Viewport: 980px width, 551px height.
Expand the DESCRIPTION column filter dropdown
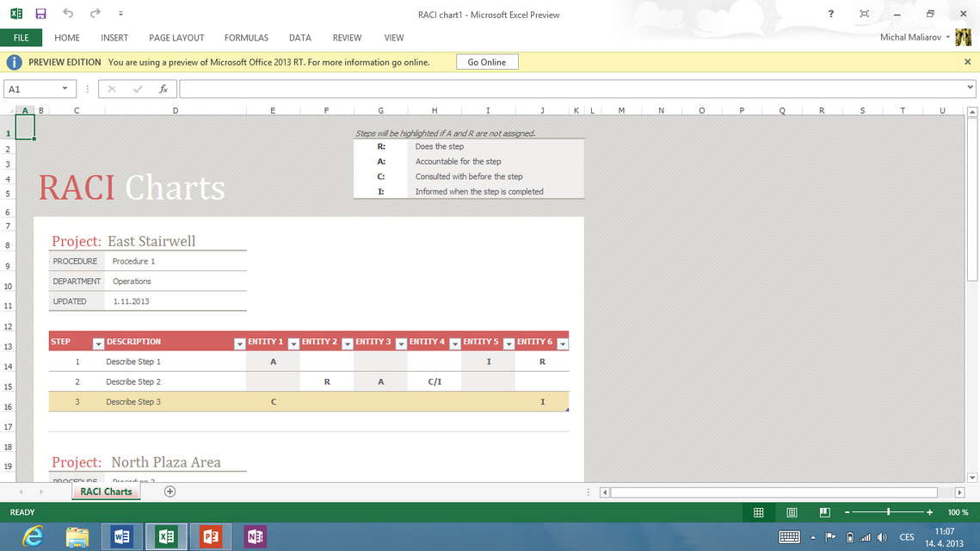tap(239, 344)
